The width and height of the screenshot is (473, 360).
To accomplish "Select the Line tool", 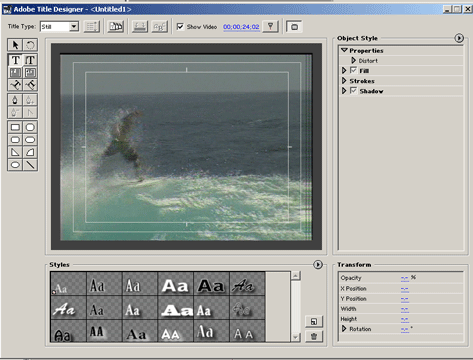I will click(30, 165).
